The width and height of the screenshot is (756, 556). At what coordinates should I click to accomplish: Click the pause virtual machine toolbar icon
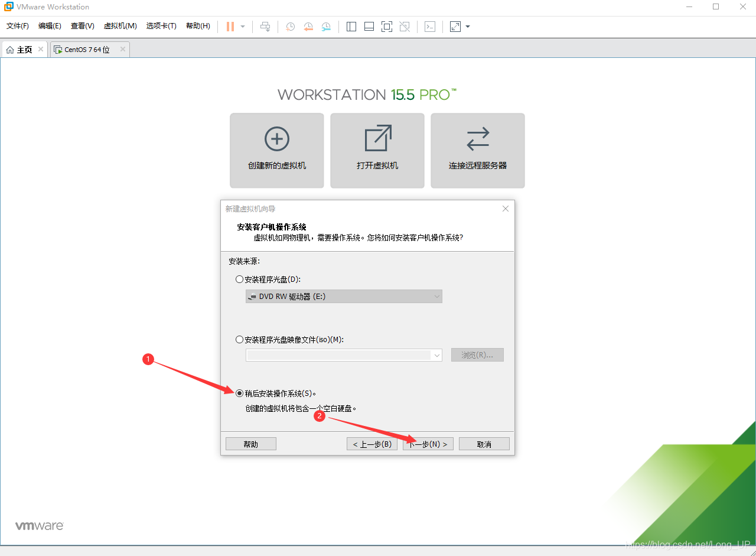(x=230, y=27)
